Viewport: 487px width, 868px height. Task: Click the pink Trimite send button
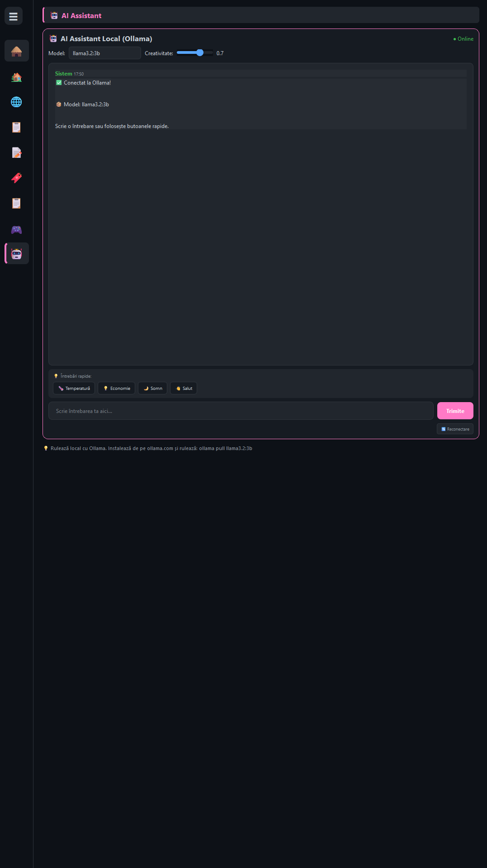[x=455, y=411]
